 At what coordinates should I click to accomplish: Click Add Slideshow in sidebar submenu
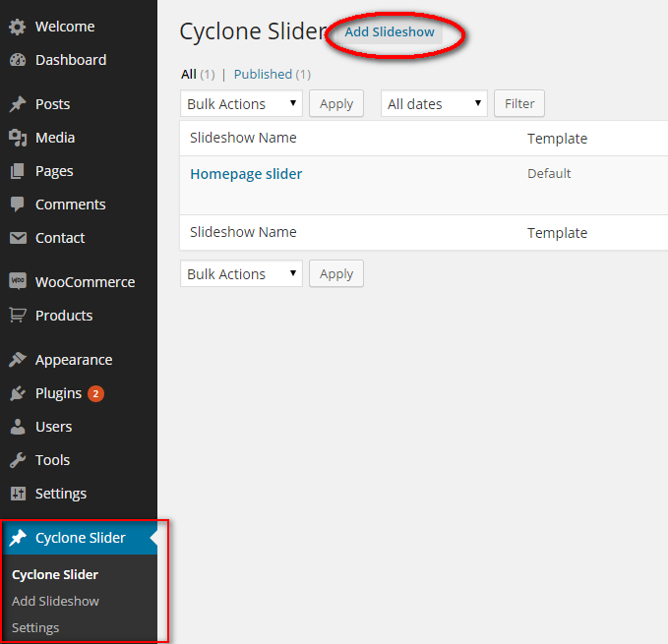pos(55,601)
